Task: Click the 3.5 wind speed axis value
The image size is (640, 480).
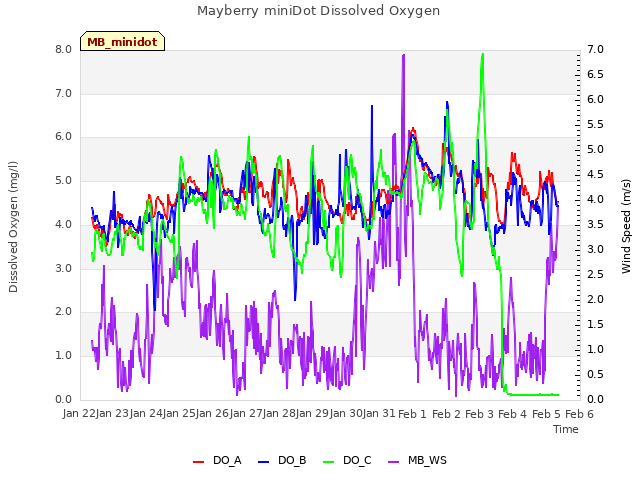Action: pyautogui.click(x=595, y=225)
